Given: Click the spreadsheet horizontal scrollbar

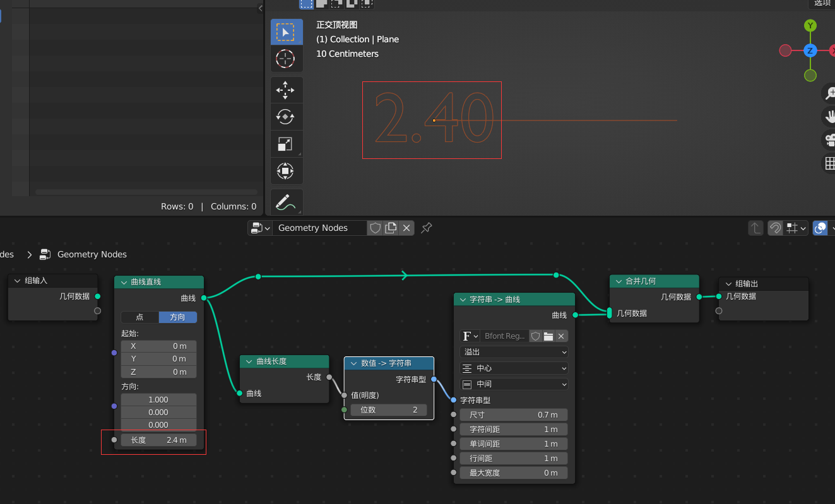Looking at the screenshot, I should (146, 192).
